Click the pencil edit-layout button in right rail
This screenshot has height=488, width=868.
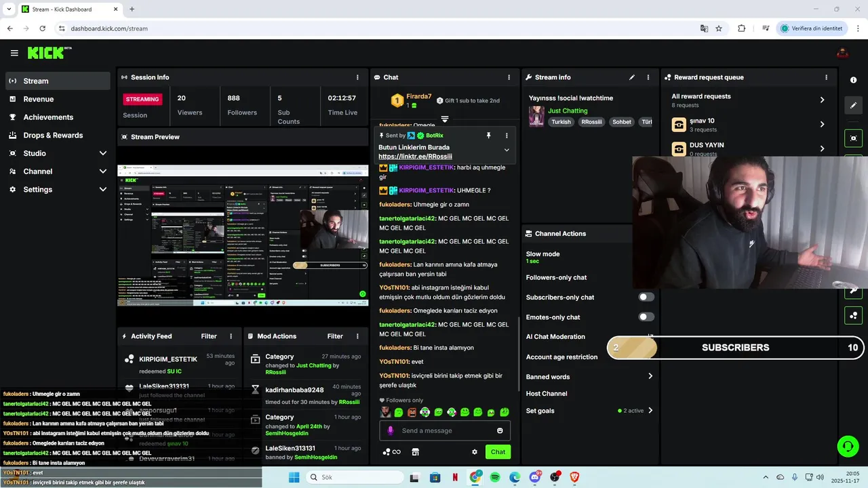click(x=853, y=105)
